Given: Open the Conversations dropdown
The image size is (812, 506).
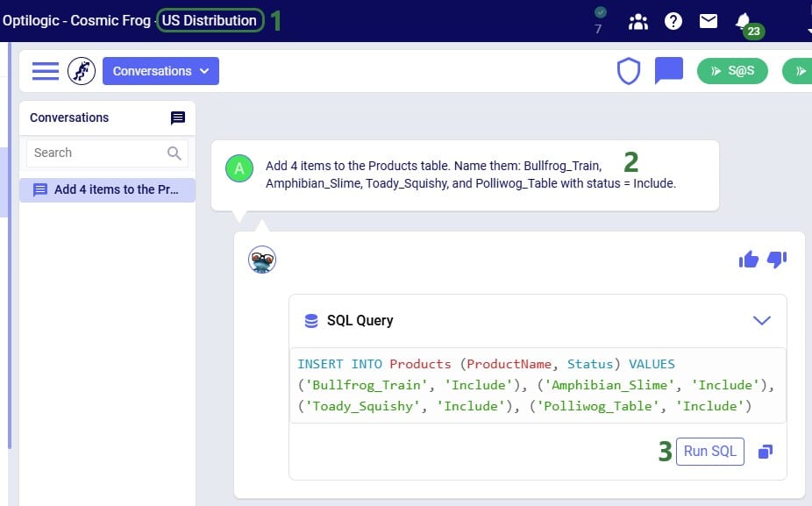Looking at the screenshot, I should tap(160, 71).
